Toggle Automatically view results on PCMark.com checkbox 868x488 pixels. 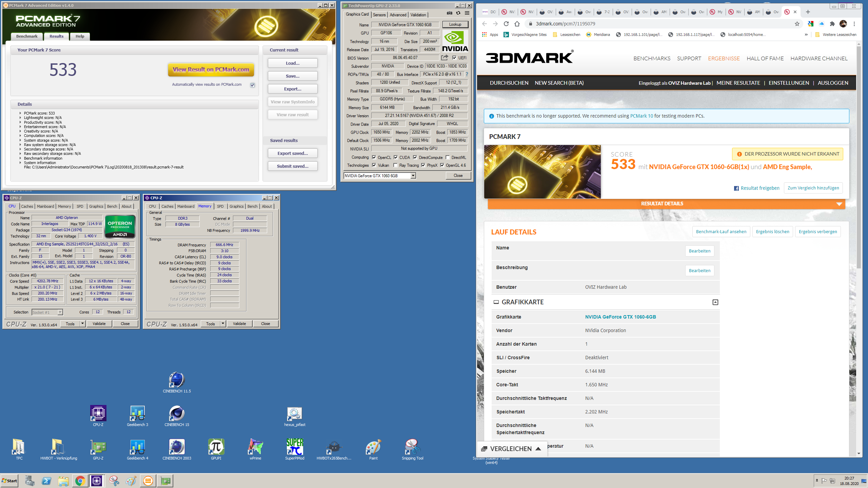[x=252, y=85]
